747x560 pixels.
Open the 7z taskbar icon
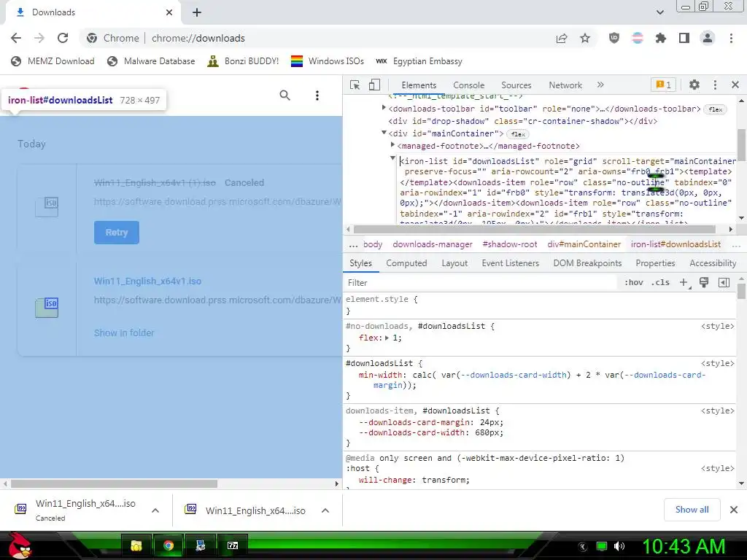pos(233,545)
